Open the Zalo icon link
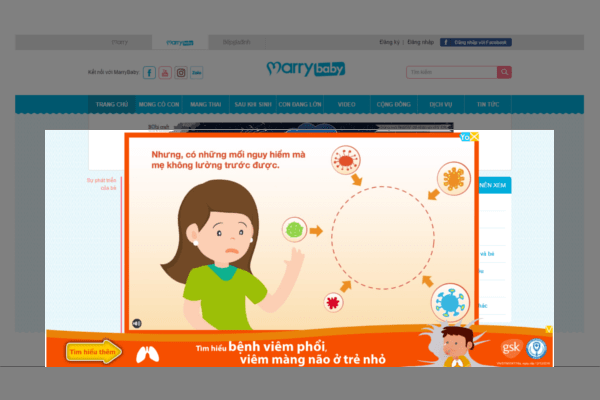 [x=197, y=72]
